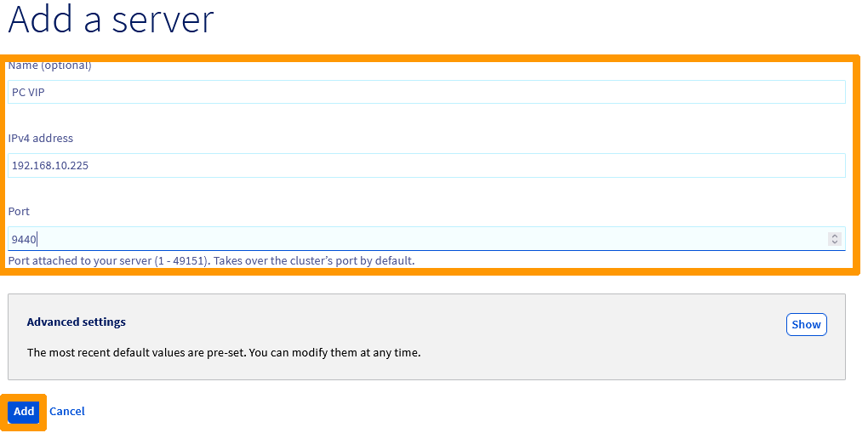Screen dimensions: 868x433
Task: Click the port range hint text (1 - 49151)
Action: pos(211,260)
